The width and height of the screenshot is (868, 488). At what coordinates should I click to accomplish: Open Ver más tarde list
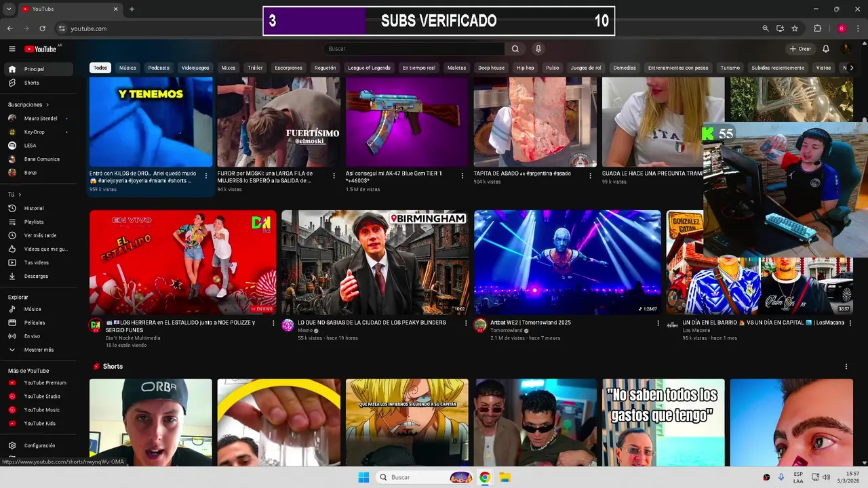[x=37, y=235]
